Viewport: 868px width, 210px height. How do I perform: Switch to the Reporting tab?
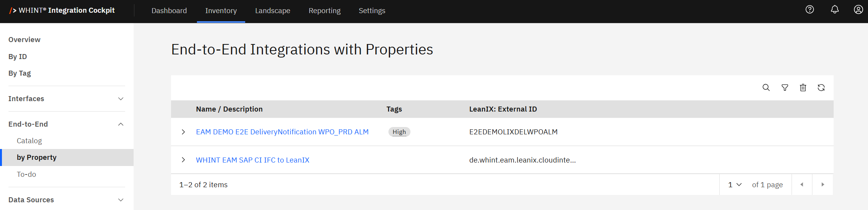pyautogui.click(x=324, y=11)
